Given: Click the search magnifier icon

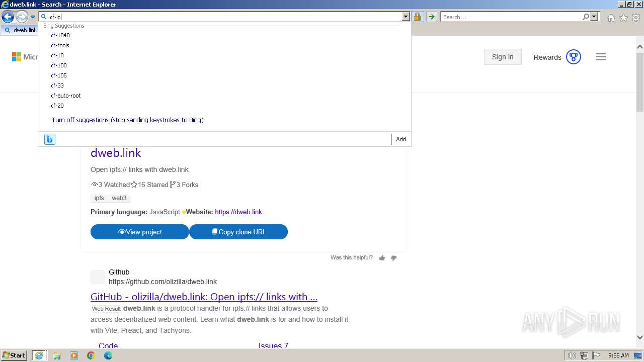Looking at the screenshot, I should click(x=586, y=17).
